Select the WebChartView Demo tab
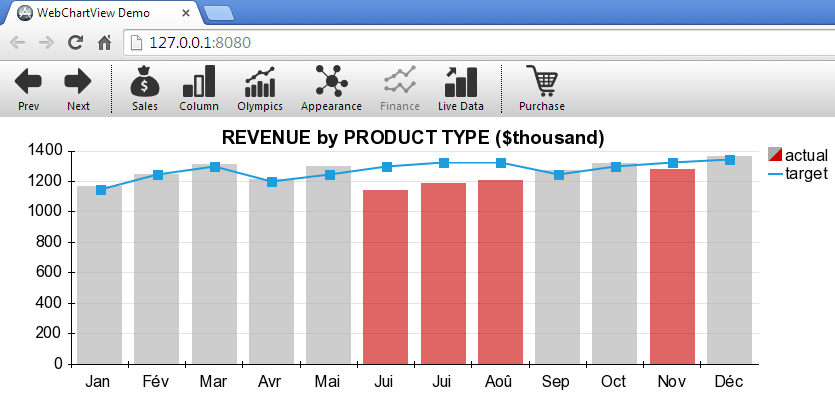Screen dimensions: 835x416 click(100, 13)
